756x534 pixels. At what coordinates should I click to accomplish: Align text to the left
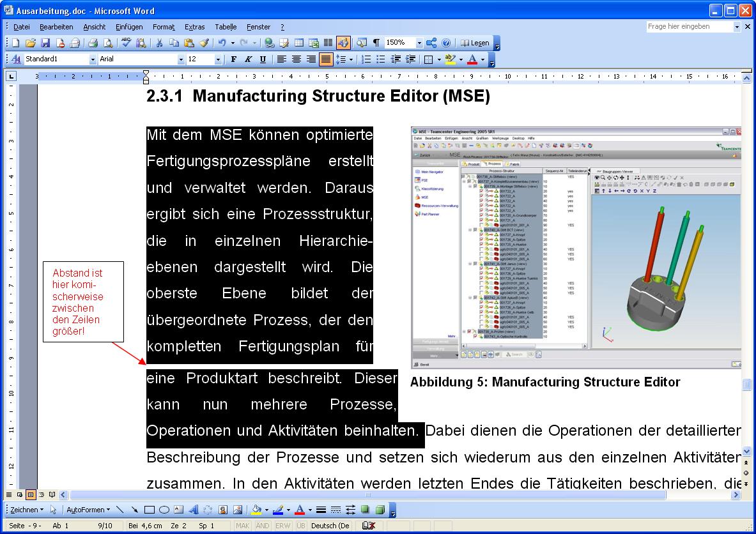pyautogui.click(x=282, y=59)
